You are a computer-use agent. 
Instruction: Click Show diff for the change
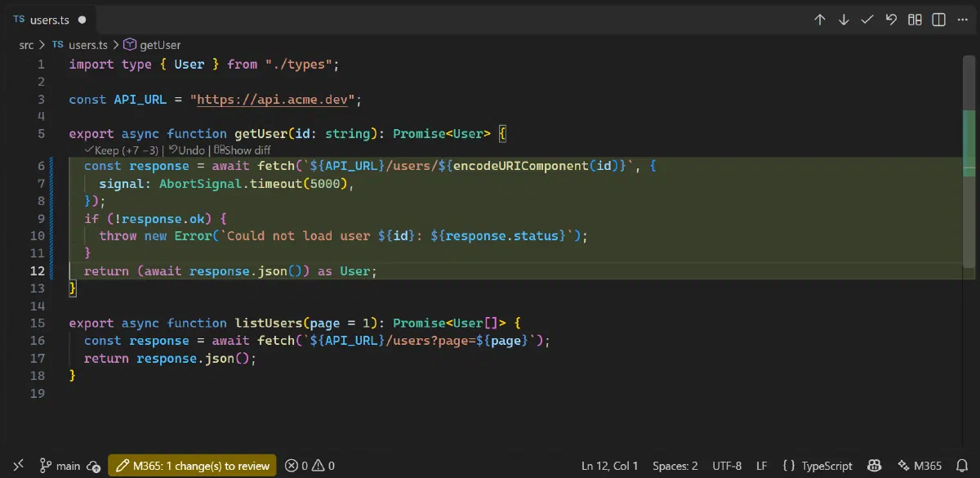click(x=243, y=150)
